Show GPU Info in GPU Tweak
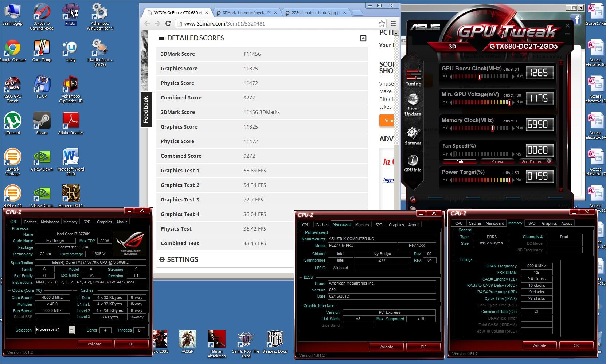This screenshot has width=606, height=364. click(413, 164)
